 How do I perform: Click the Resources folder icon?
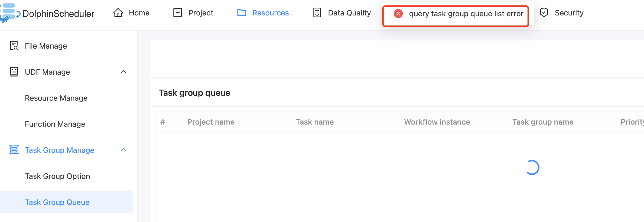pos(242,13)
